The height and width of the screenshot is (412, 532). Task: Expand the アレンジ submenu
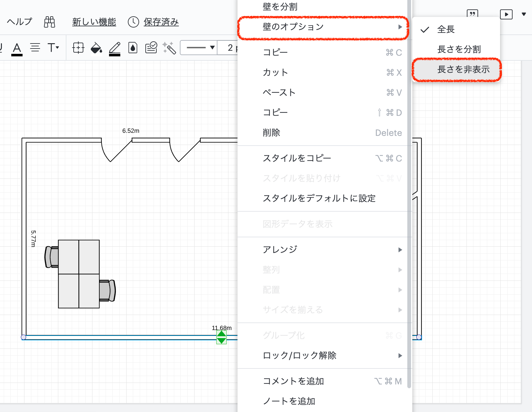pyautogui.click(x=323, y=250)
